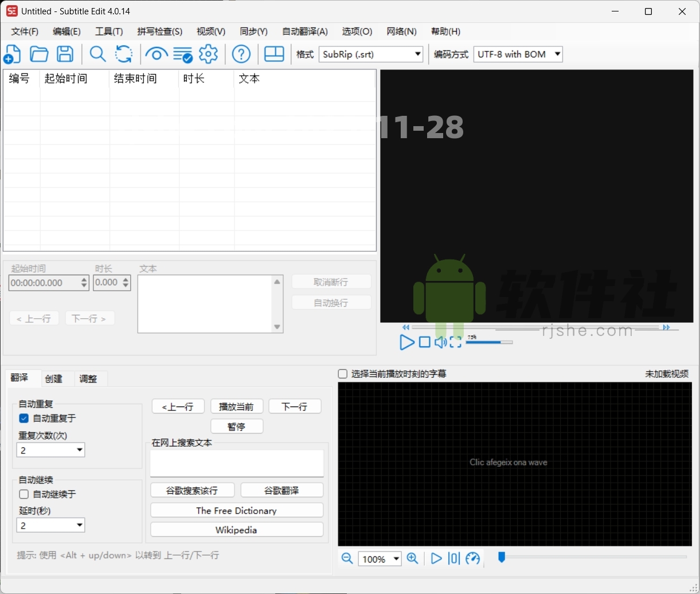
Task: Enable 自动重复于 checkbox
Action: (x=24, y=418)
